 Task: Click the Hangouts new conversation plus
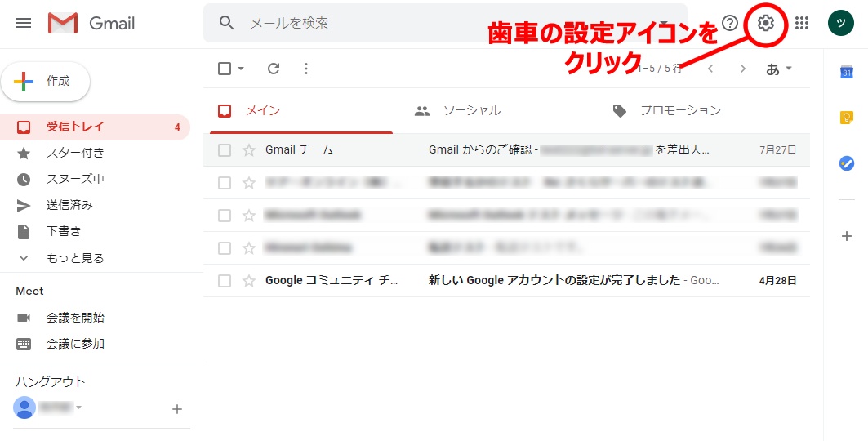[x=177, y=409]
